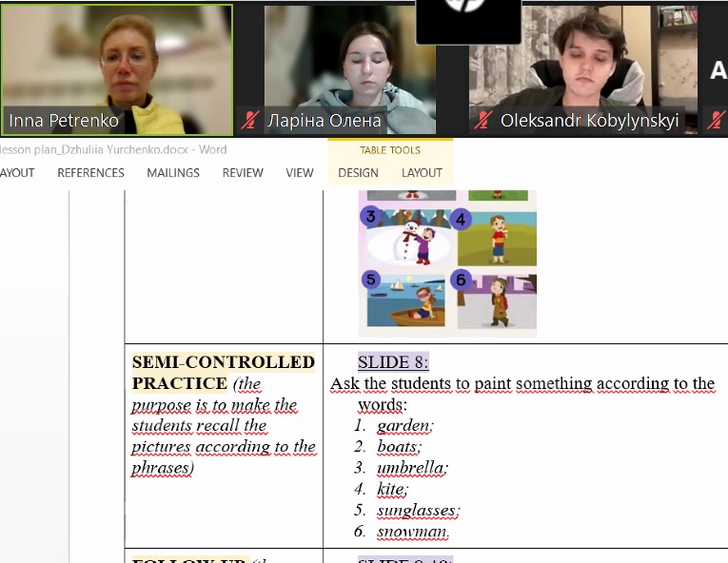Select Oleksandr Kobylynskyi's video tile
The height and width of the screenshot is (563, 728).
click(583, 69)
